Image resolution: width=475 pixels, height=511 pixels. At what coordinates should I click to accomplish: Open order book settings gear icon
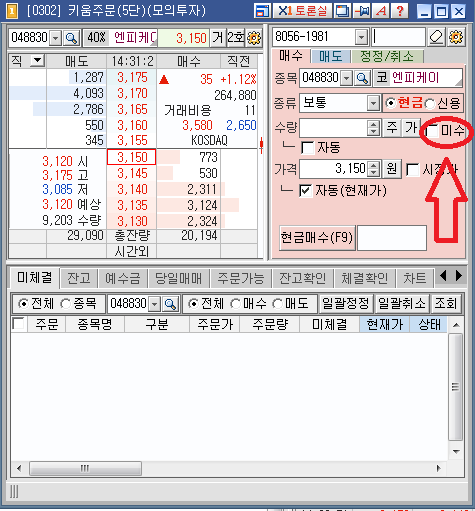254,38
